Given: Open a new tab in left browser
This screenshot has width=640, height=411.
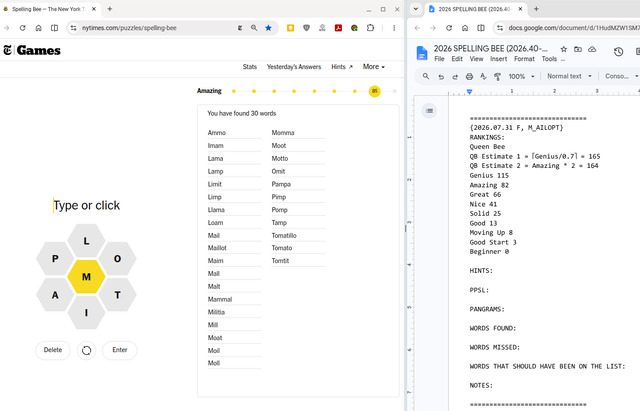Looking at the screenshot, I should point(109,9).
